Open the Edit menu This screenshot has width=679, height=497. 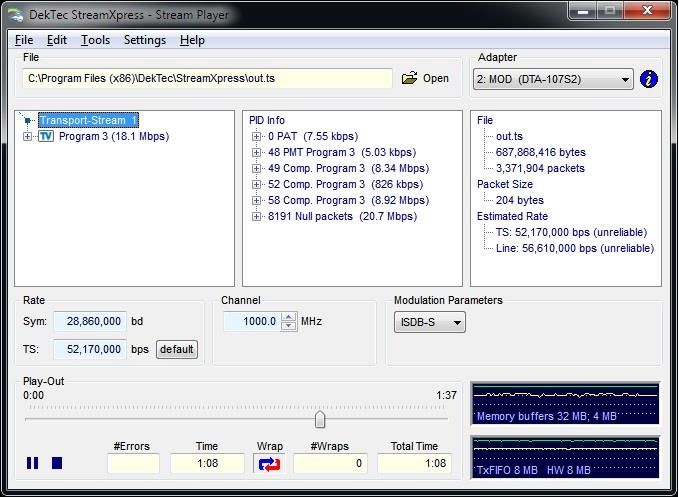(x=57, y=40)
